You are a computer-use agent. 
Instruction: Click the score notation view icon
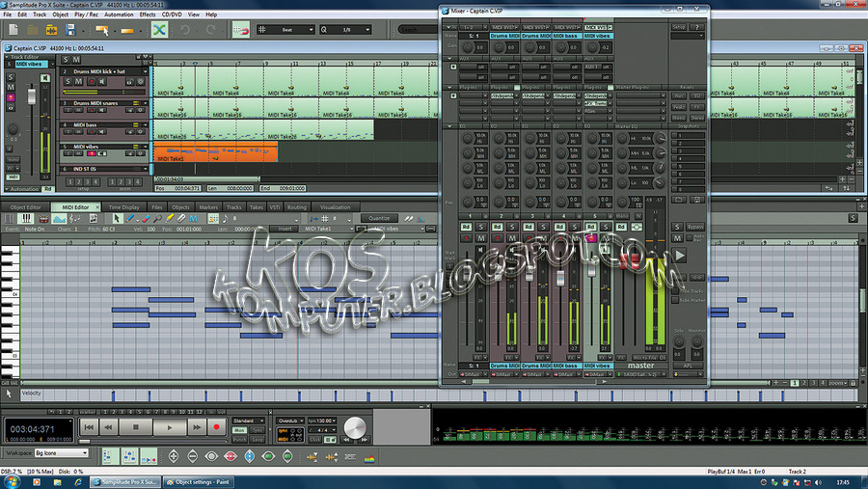75,219
